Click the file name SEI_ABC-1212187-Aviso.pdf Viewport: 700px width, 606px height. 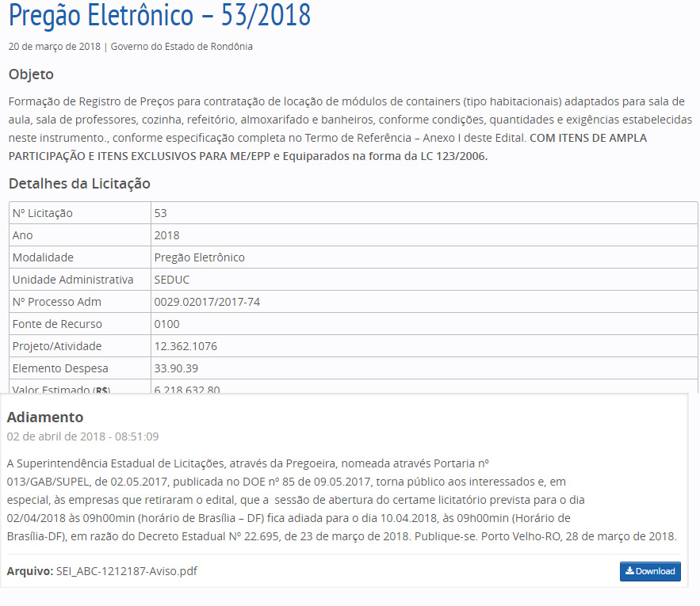[126, 571]
